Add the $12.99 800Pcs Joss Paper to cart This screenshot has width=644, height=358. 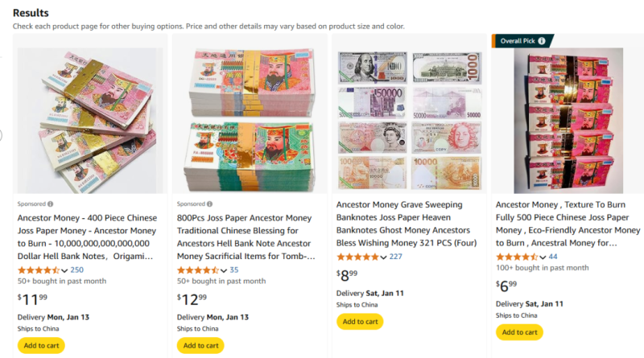[x=200, y=345]
